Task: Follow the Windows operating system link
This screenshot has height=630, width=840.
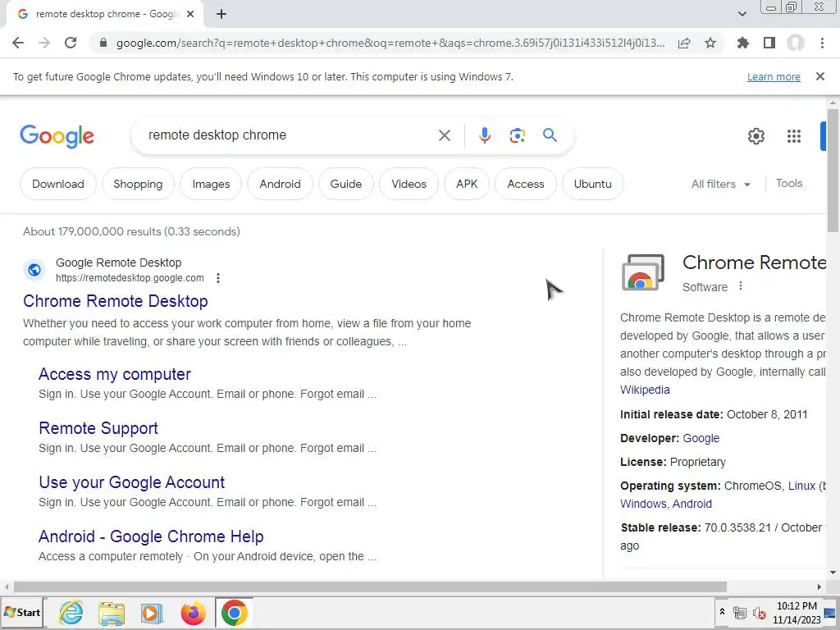Action: pyautogui.click(x=645, y=504)
